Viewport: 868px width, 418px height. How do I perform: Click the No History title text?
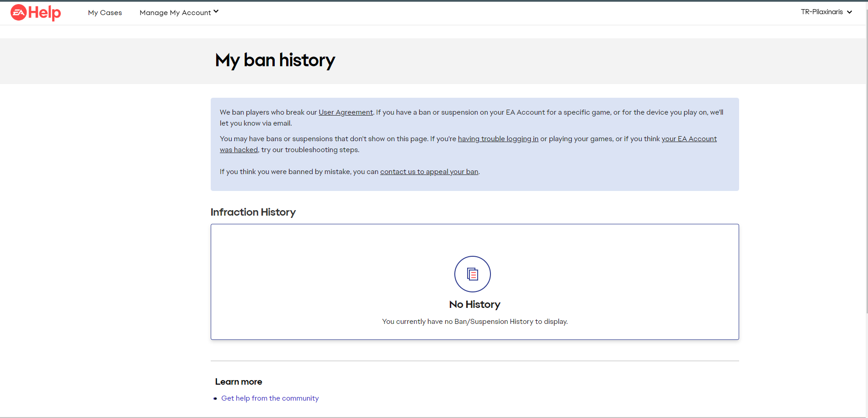(x=475, y=305)
